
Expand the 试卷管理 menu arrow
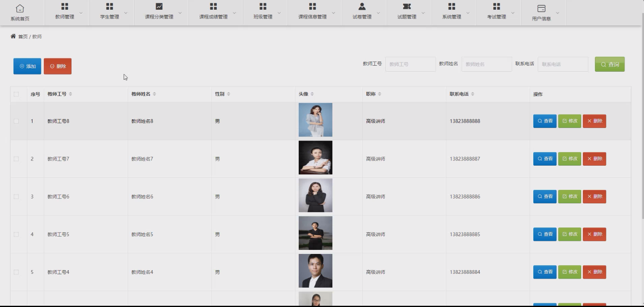pos(379,13)
